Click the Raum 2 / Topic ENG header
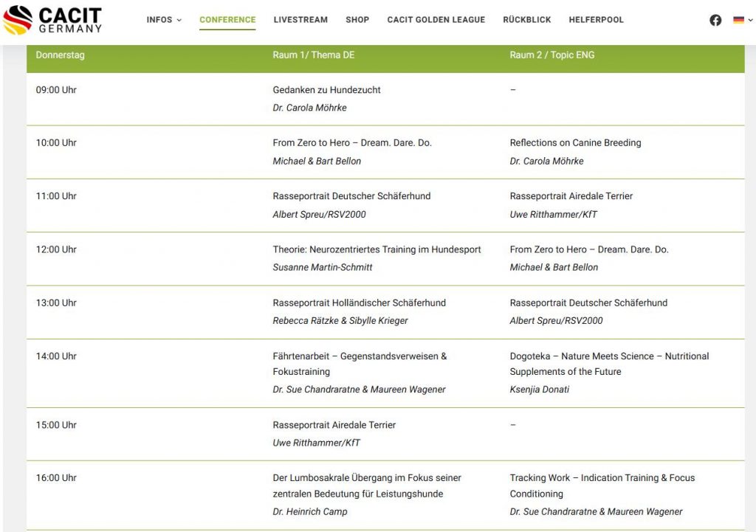 tap(551, 55)
